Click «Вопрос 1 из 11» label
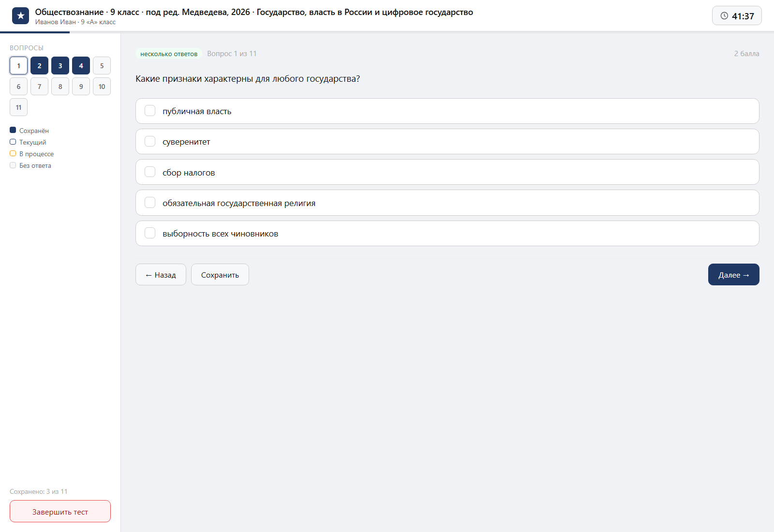The image size is (774, 532). tap(232, 54)
